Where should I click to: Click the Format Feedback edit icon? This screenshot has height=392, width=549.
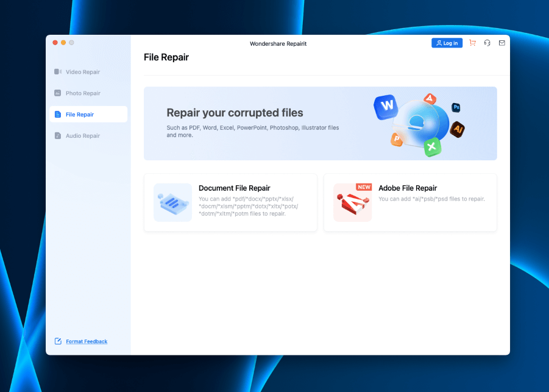pyautogui.click(x=58, y=341)
